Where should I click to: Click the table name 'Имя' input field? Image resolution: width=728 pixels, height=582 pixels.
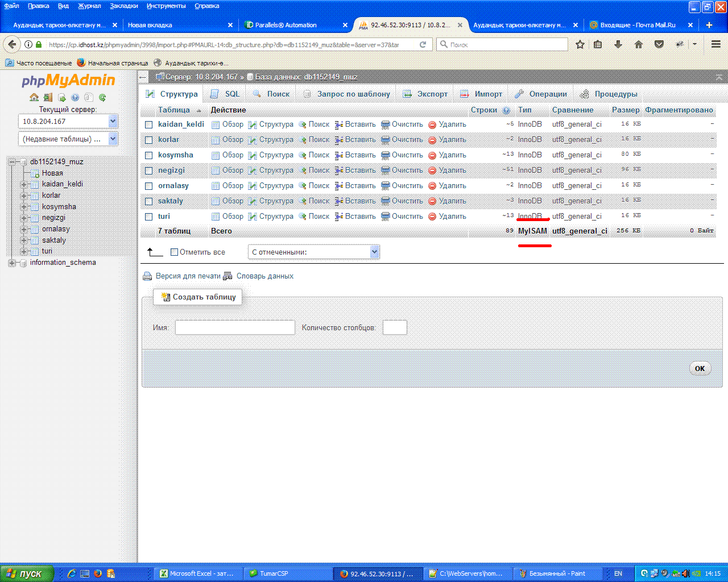point(235,327)
